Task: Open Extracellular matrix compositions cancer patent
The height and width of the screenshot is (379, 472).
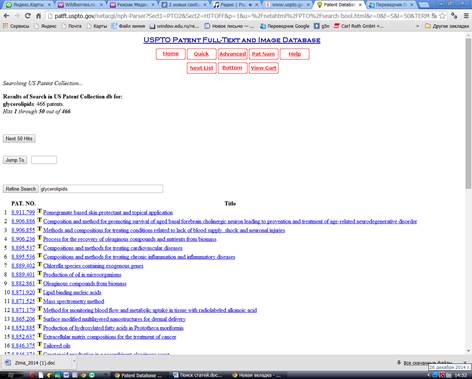Action: tap(110, 337)
